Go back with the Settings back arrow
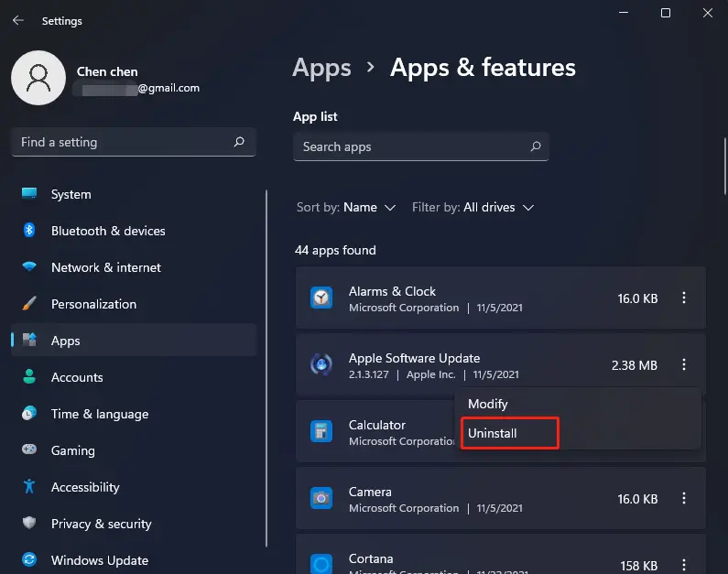This screenshot has height=574, width=728. (x=18, y=20)
